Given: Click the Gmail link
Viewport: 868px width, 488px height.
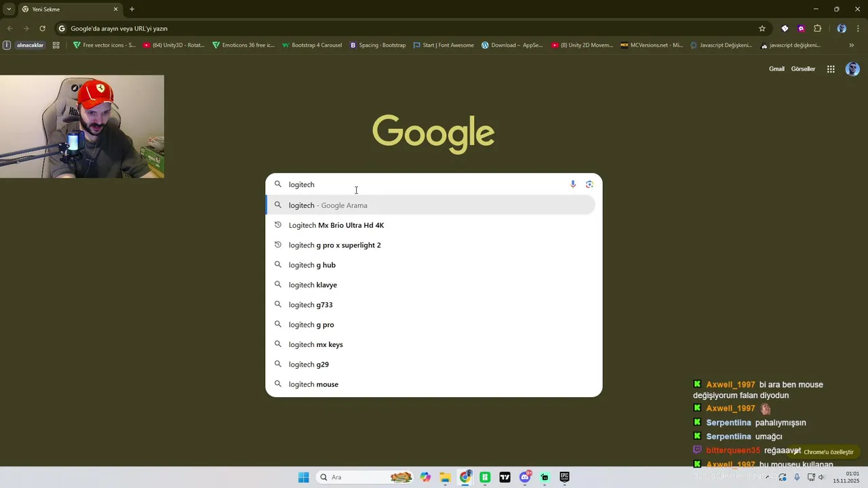Looking at the screenshot, I should (x=776, y=69).
